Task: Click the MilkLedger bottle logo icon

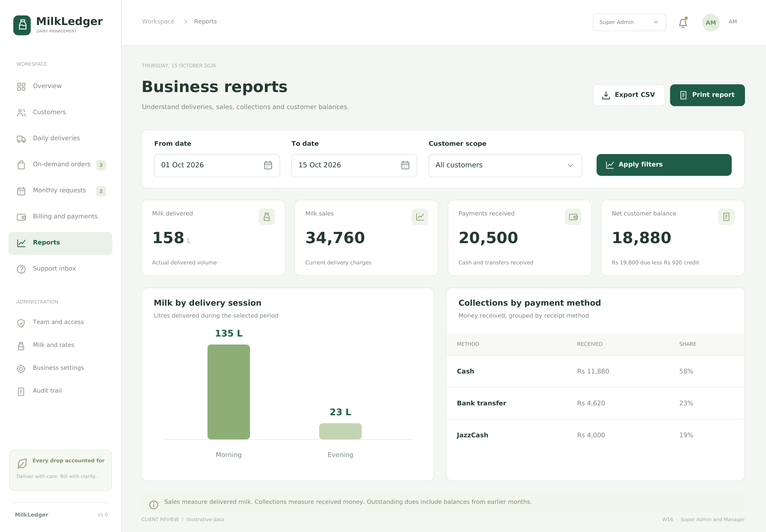Action: (22, 25)
